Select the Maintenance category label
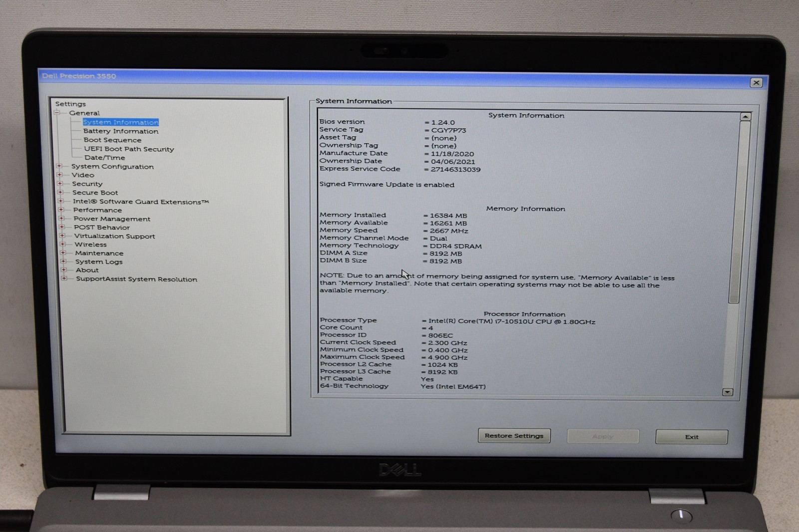Viewport: 799px width, 532px height. pos(99,254)
